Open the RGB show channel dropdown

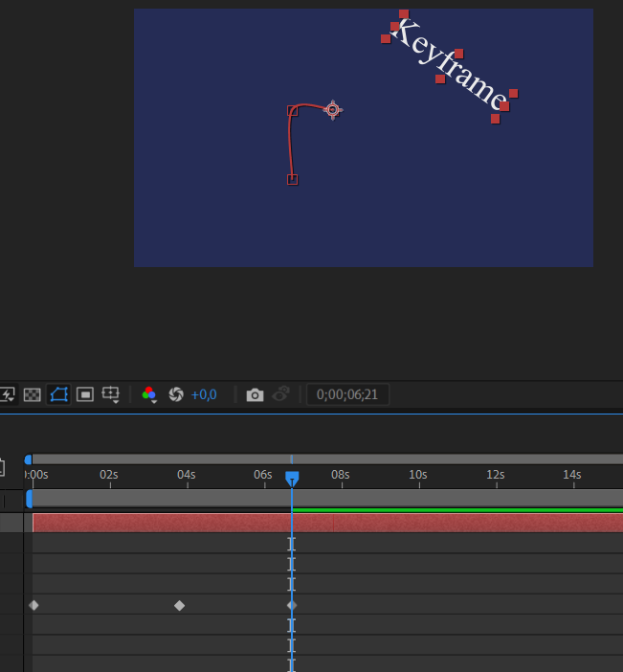pyautogui.click(x=149, y=394)
